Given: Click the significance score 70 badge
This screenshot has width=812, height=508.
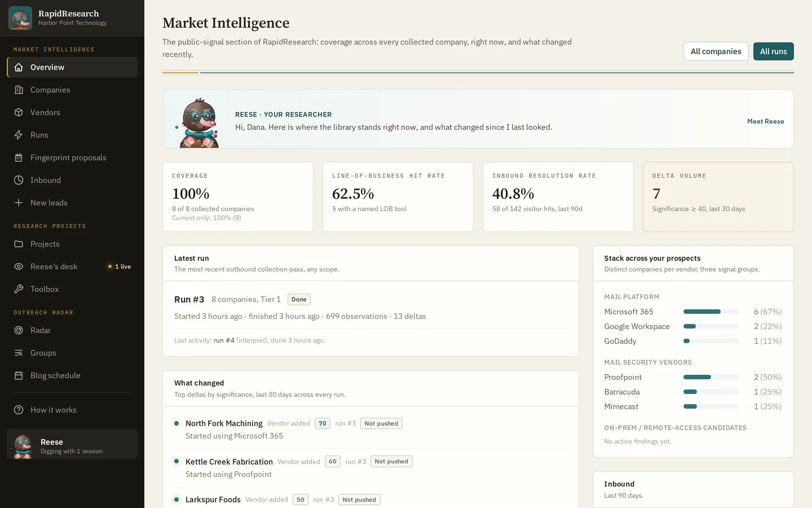Looking at the screenshot, I should [x=323, y=423].
